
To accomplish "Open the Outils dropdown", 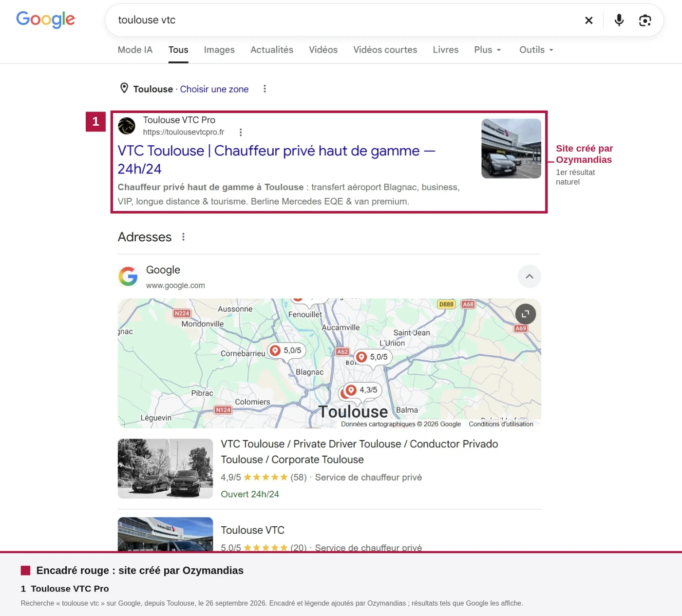I will 536,50.
